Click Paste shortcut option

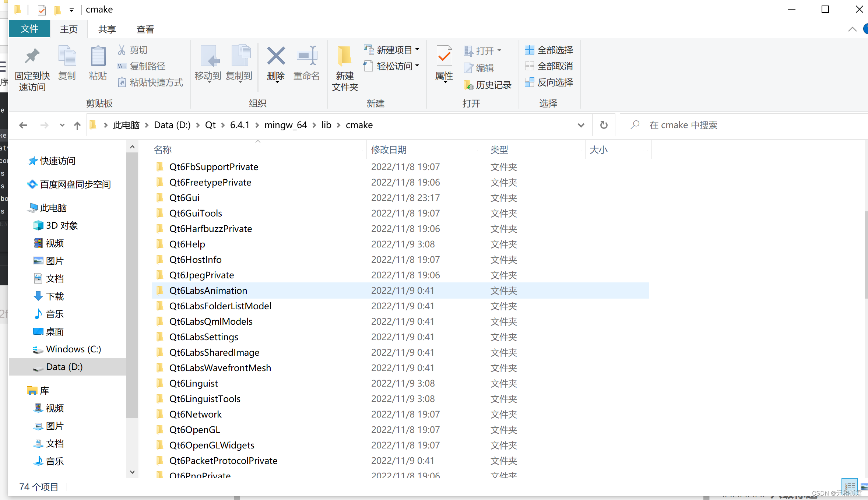pos(150,82)
